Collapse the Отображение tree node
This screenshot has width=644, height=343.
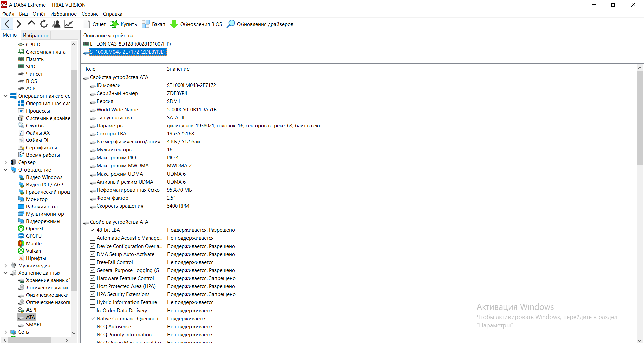coord(5,170)
